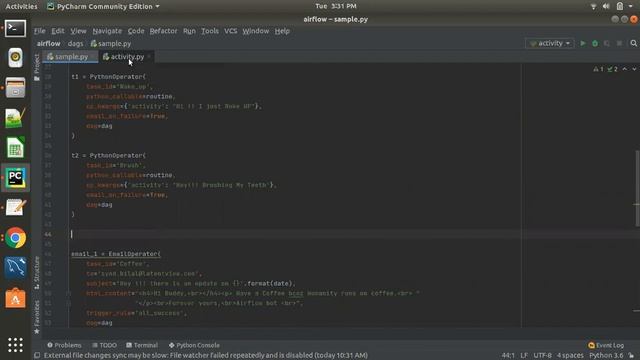Open the Structure tool window side tab

tap(37, 272)
